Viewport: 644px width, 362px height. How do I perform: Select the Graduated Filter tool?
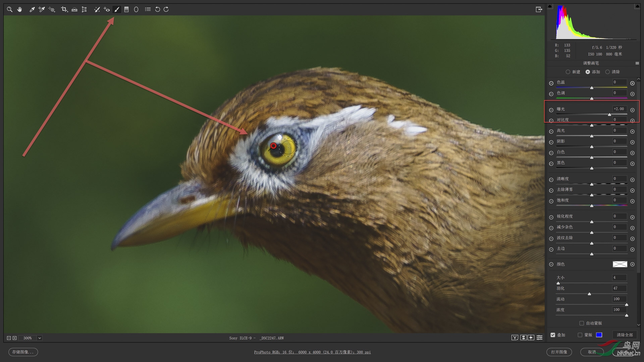coord(126,9)
